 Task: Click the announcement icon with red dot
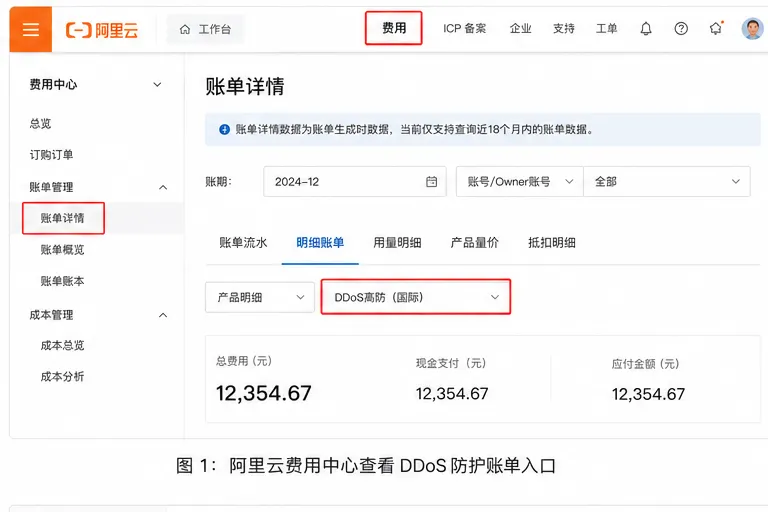(x=716, y=28)
